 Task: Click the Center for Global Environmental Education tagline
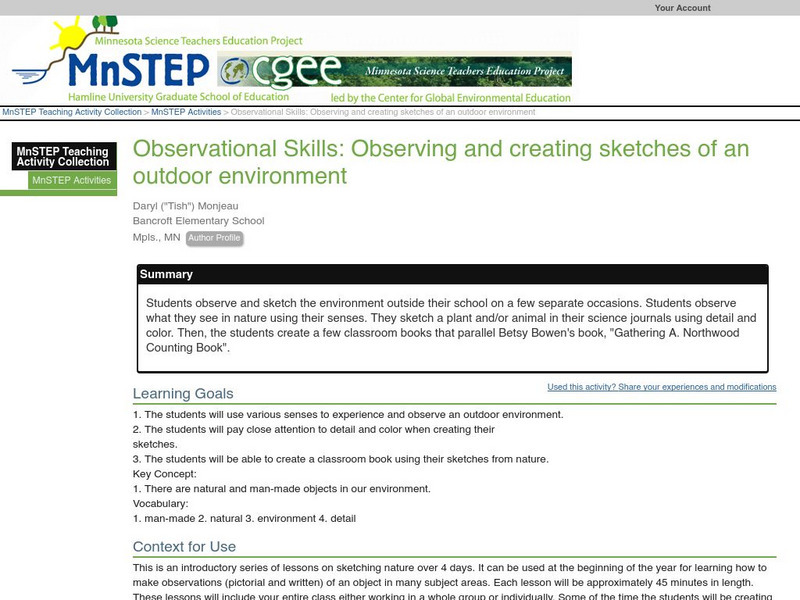pos(451,97)
